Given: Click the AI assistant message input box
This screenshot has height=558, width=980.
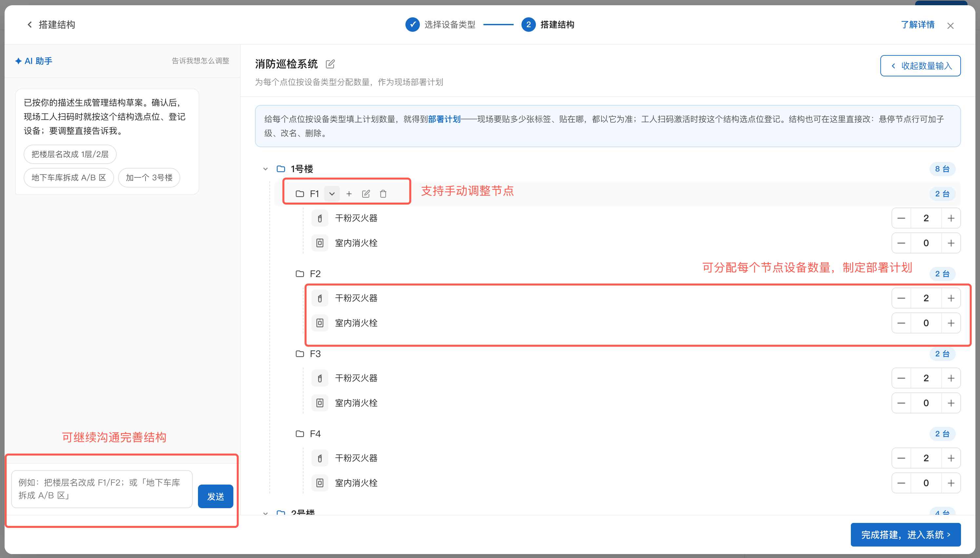Looking at the screenshot, I should click(x=102, y=489).
